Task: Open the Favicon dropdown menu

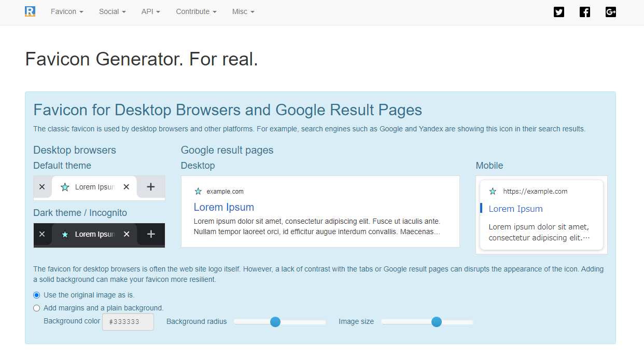Action: pyautogui.click(x=67, y=11)
